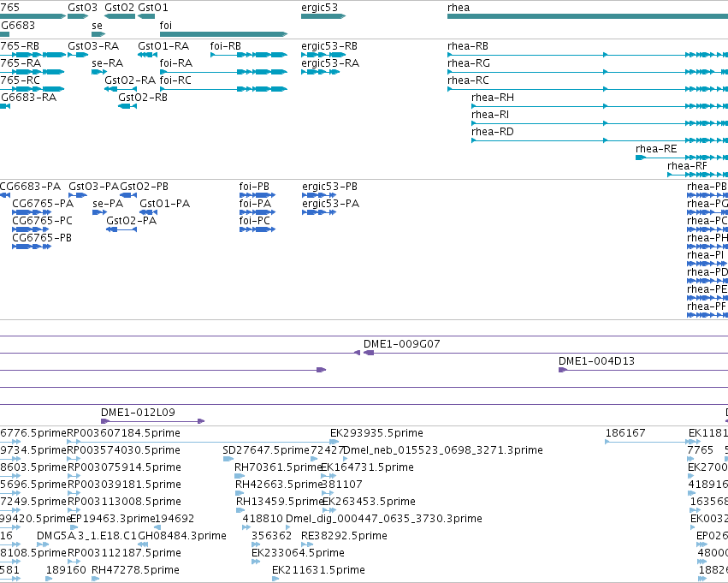
Task: Select protein rhea-PB
Action: pos(707,195)
